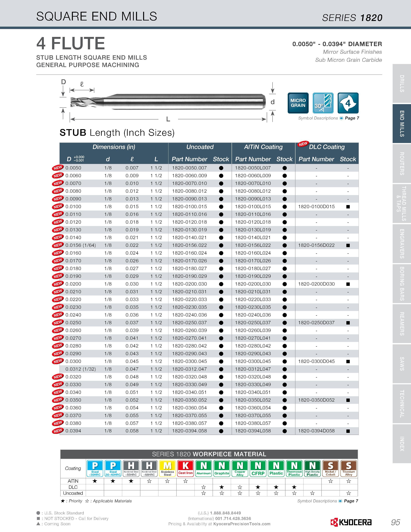Select part number 1820-0050.007
Image resolution: width=411 pixels, height=532 pixels.
click(189, 168)
